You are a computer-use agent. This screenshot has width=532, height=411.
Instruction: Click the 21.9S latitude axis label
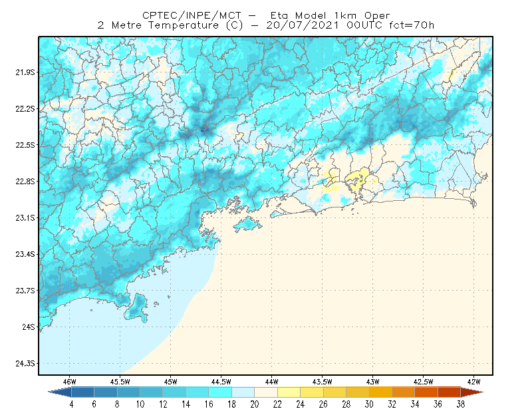pos(25,72)
